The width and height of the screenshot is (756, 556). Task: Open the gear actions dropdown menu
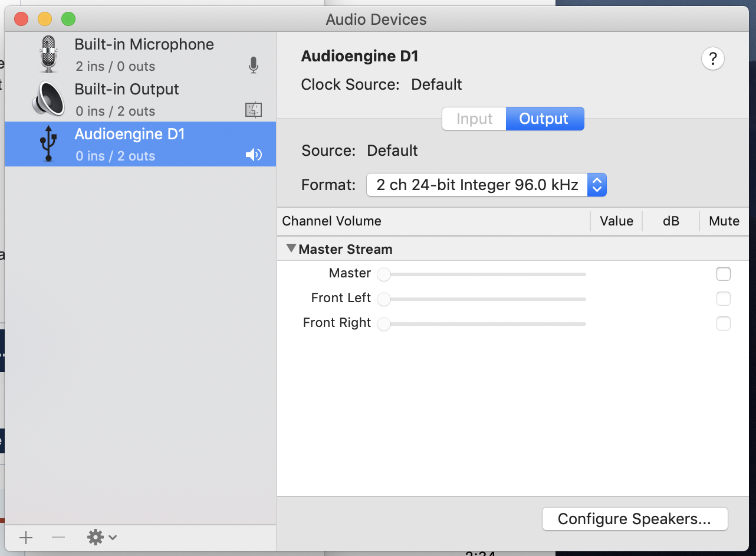(102, 537)
